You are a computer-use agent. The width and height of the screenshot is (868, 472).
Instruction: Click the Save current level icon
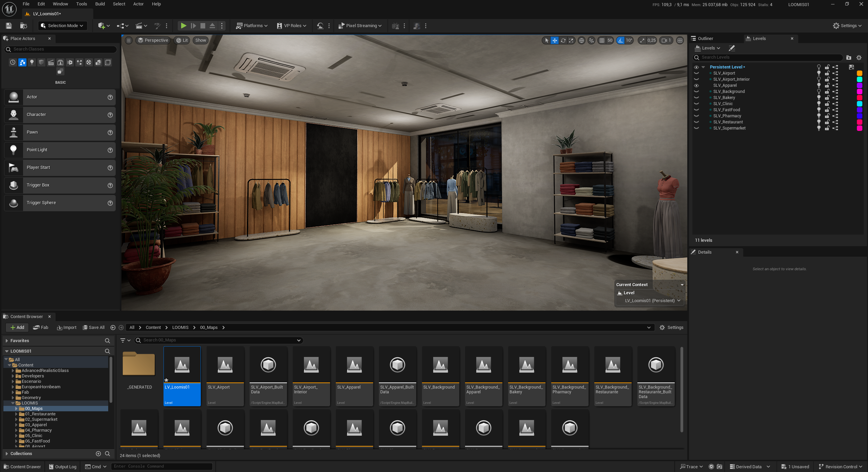point(9,26)
